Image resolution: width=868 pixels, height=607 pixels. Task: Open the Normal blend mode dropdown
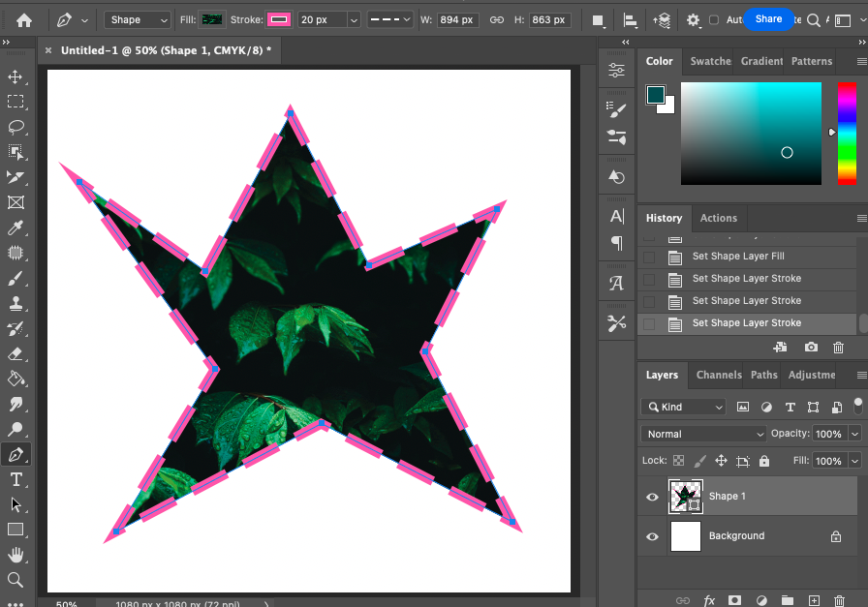[x=702, y=434]
